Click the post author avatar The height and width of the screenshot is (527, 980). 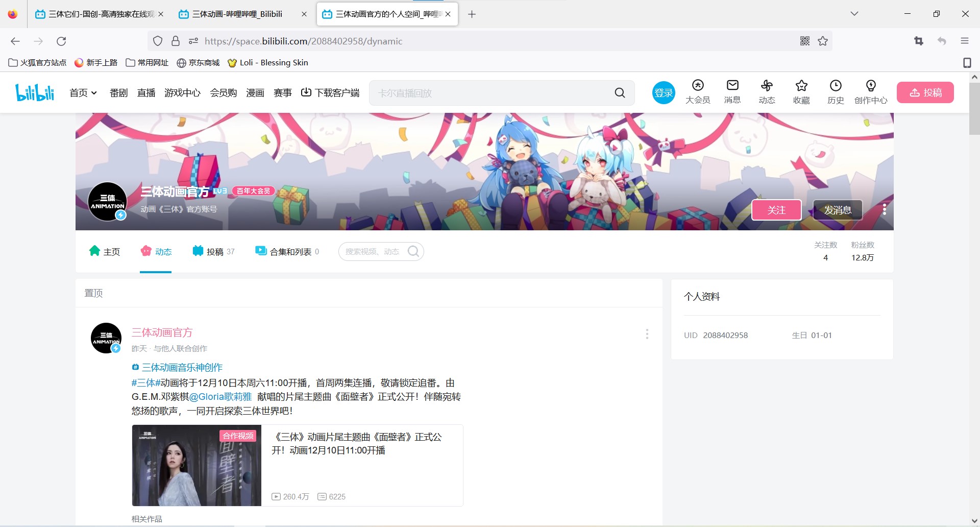[x=106, y=338]
